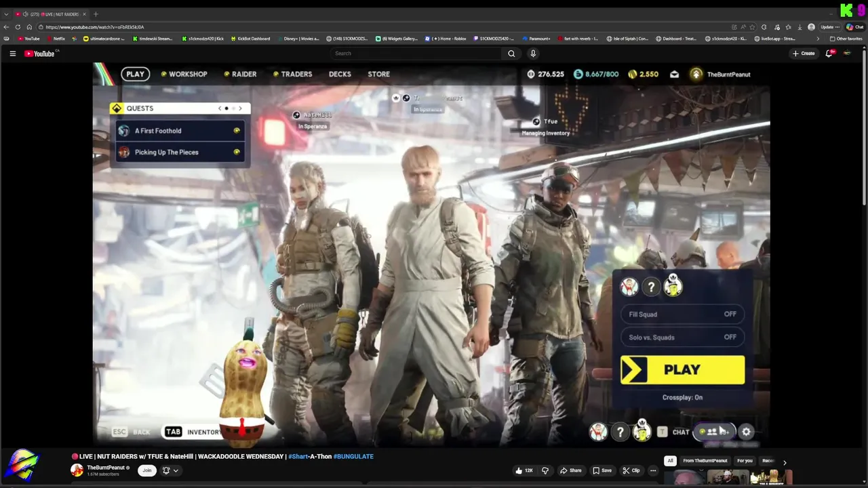Open TheBurntPeanut channel name link
The image size is (868, 488).
tap(106, 468)
